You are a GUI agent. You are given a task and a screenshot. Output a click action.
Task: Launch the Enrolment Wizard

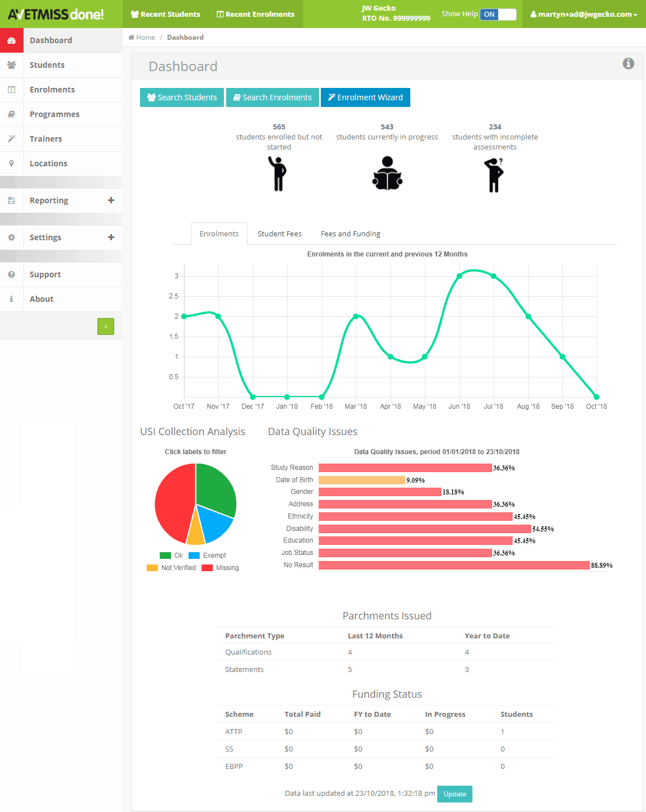tap(365, 97)
